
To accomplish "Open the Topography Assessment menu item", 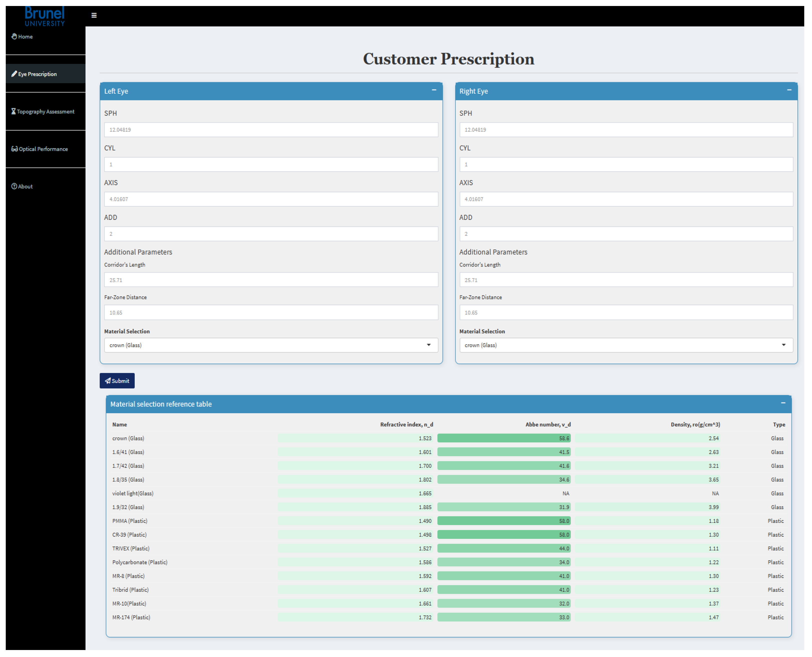I will tap(45, 112).
